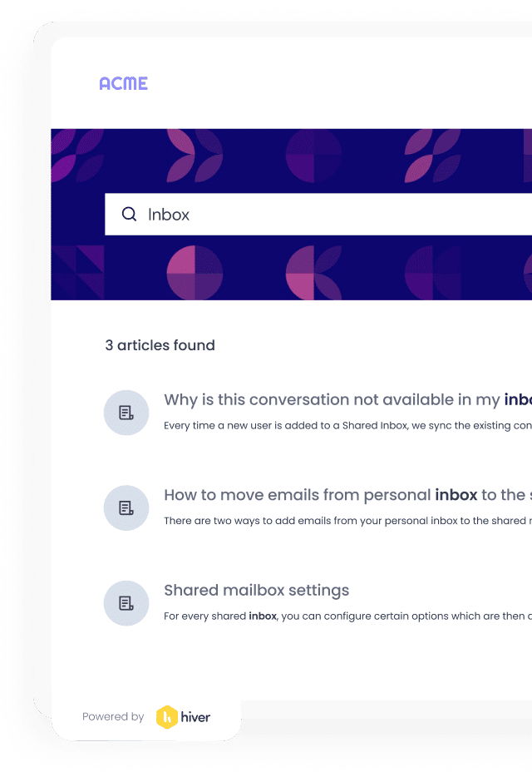Click the document icon for second article

click(x=126, y=508)
